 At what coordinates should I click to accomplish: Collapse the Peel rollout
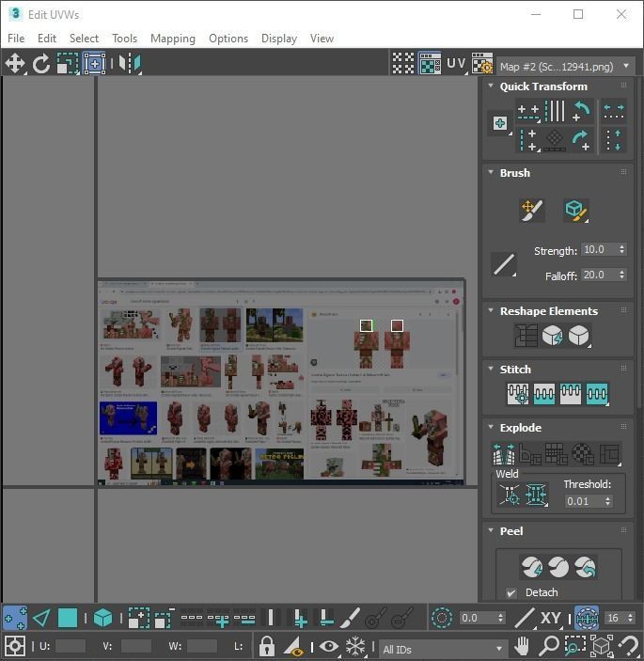point(491,530)
